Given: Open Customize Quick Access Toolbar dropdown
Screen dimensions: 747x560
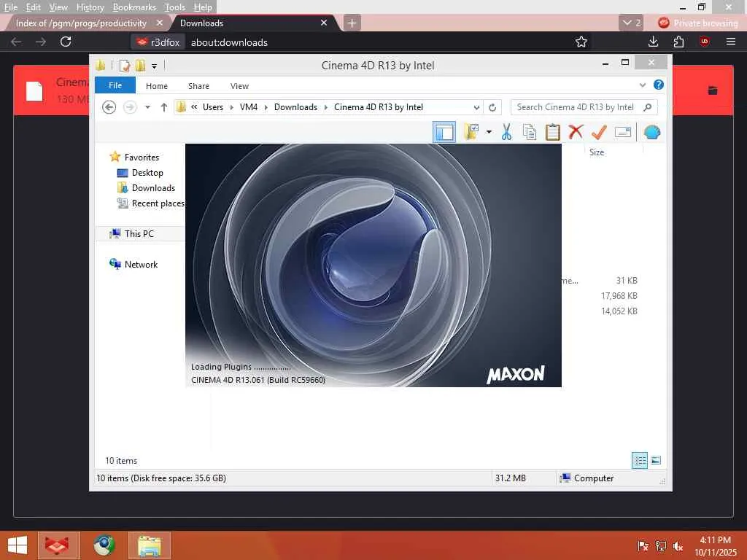Looking at the screenshot, I should pos(155,66).
